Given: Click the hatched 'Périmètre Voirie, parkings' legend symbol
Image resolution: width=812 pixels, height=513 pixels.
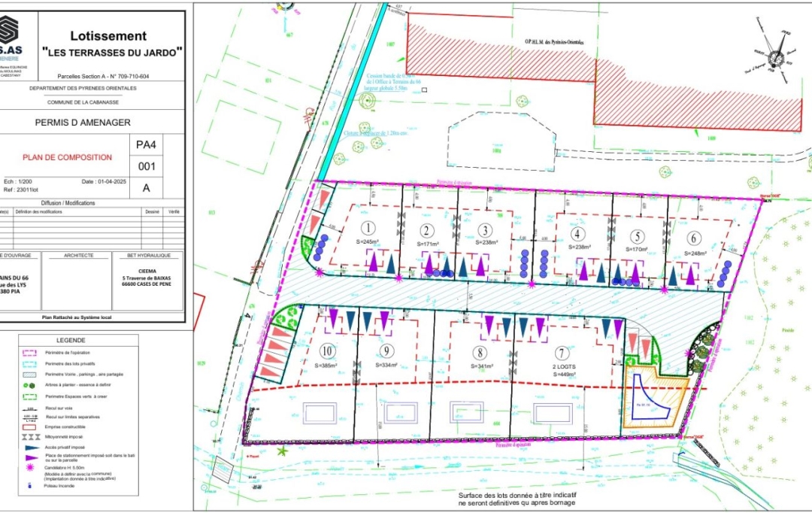Looking at the screenshot, I should (29, 374).
